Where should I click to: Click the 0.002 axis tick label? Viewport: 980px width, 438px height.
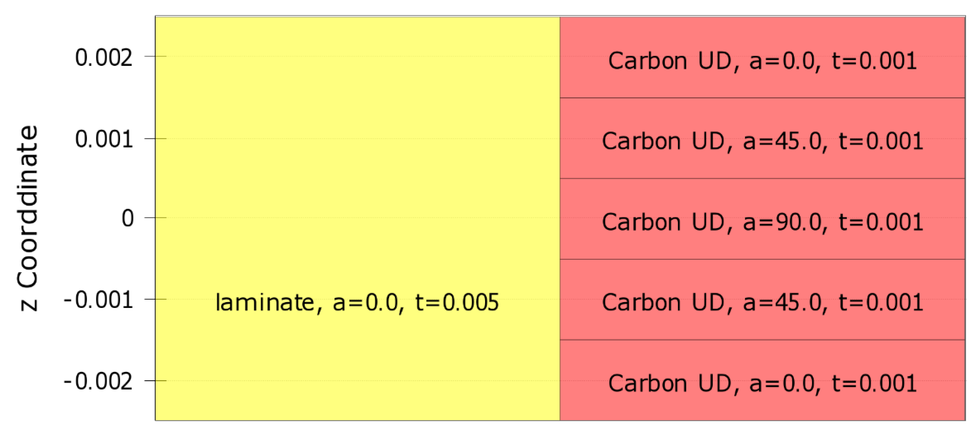(x=103, y=58)
